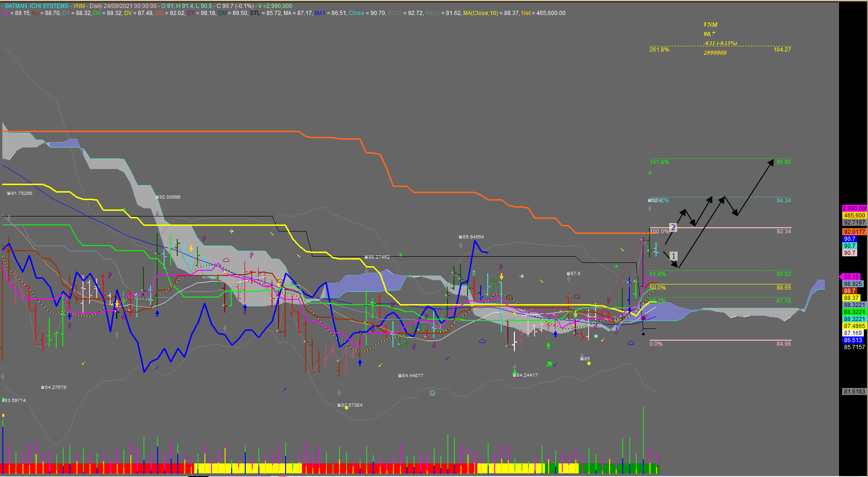This screenshot has height=477, width=868.
Task: Click the magenta 2,990,000 axis label
Action: [854, 208]
